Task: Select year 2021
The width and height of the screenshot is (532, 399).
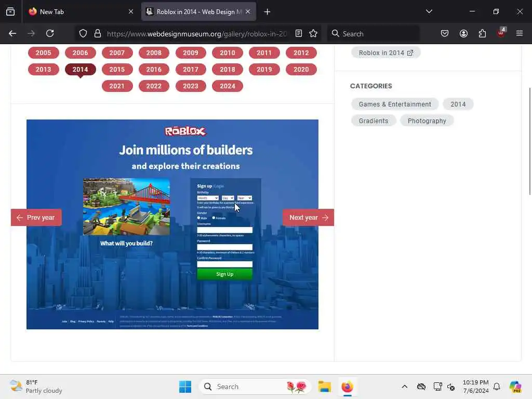Action: [x=117, y=86]
